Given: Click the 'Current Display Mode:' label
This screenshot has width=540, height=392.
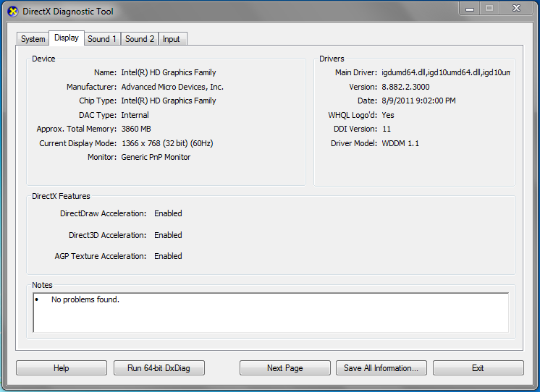Looking at the screenshot, I should click(78, 143).
